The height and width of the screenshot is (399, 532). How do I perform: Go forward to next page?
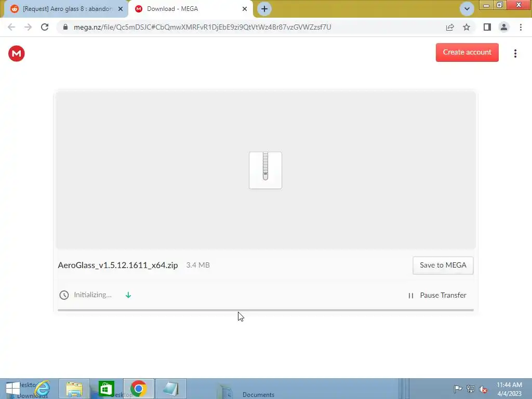click(x=28, y=27)
